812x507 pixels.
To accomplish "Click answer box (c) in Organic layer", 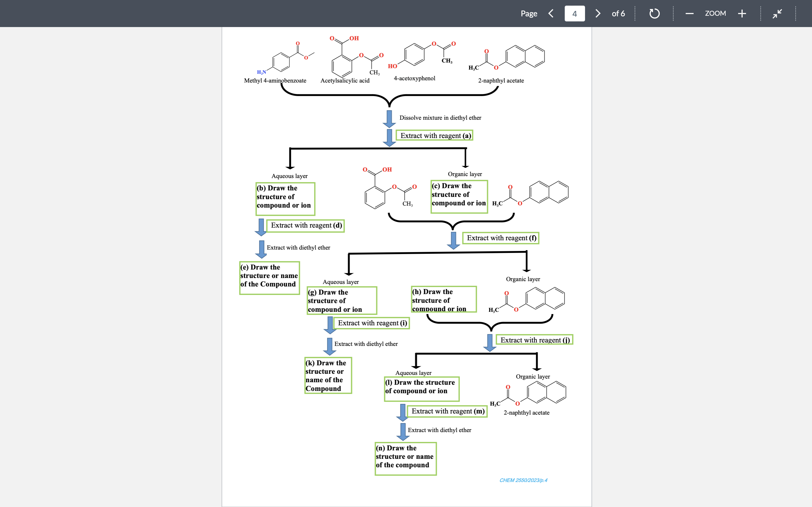I will 459,197.
